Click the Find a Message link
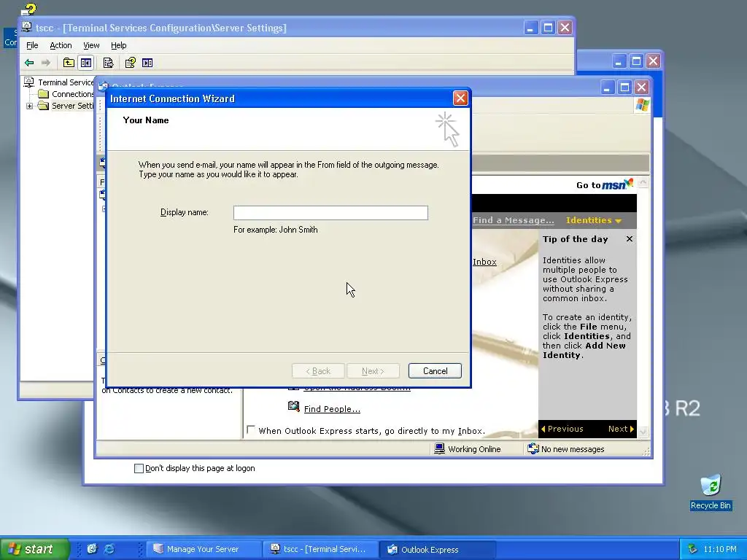Image resolution: width=747 pixels, height=560 pixels. coord(513,220)
